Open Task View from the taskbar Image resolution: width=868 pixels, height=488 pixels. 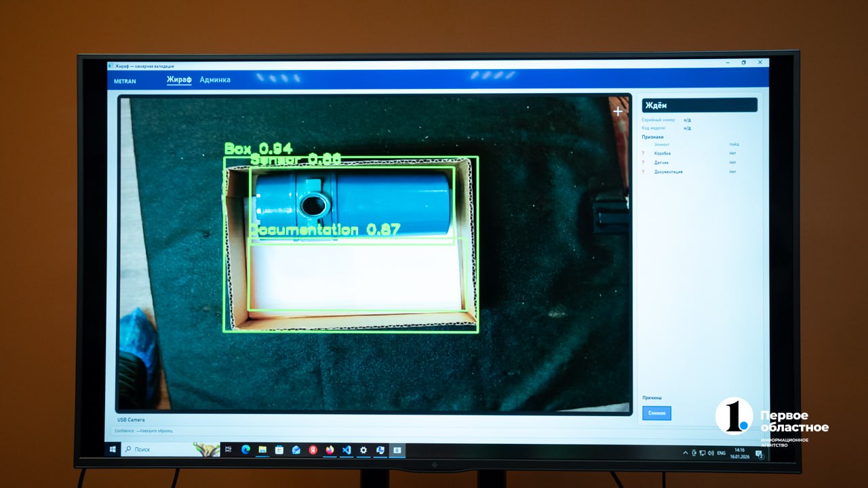point(229,449)
